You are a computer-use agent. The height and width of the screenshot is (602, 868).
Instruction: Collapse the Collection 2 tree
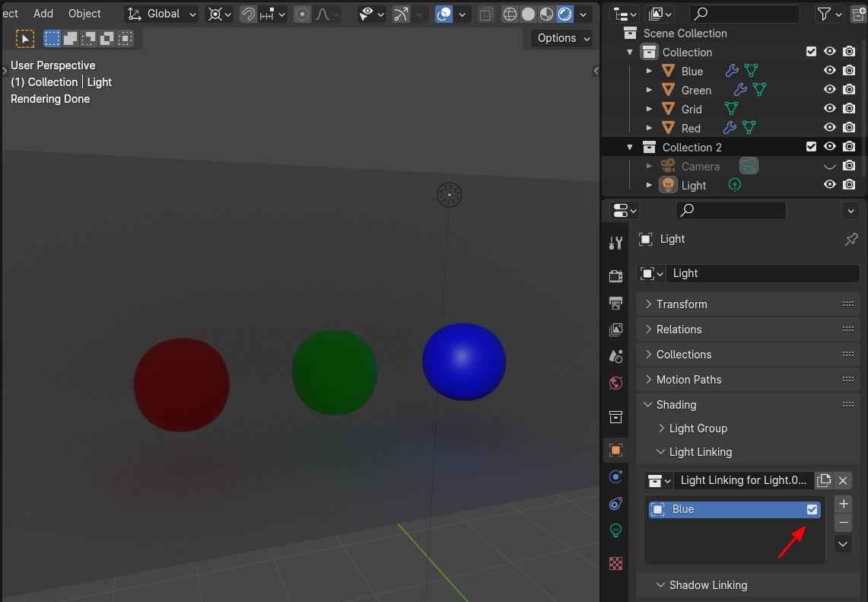(x=629, y=148)
